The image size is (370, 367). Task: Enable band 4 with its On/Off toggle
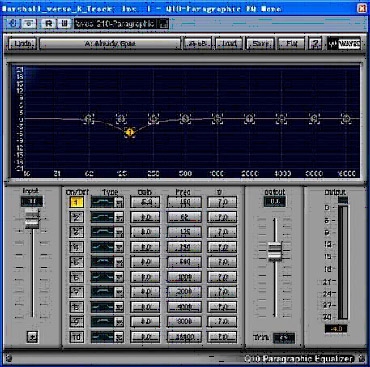[x=77, y=247]
